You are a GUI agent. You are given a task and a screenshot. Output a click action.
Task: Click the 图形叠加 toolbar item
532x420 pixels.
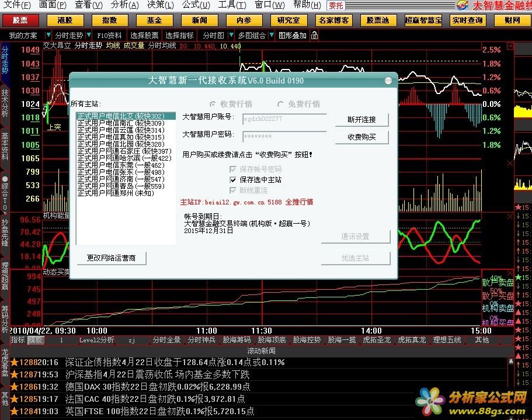point(293,35)
